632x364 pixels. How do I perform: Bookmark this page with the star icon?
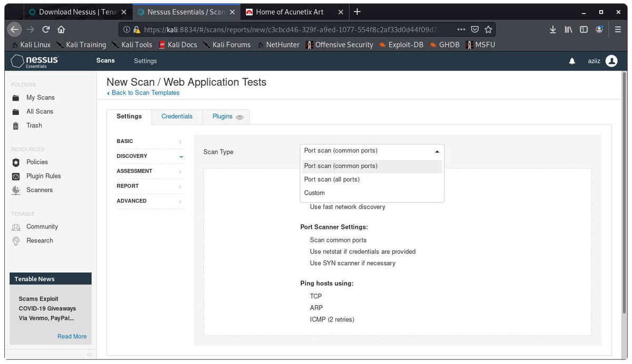coord(488,30)
